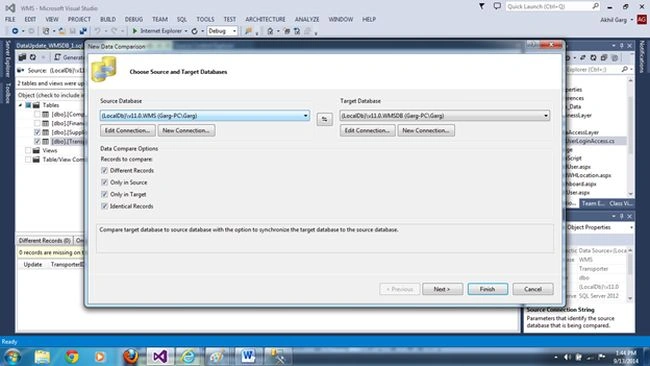Pin the Solution Explorer panel

pos(621,45)
